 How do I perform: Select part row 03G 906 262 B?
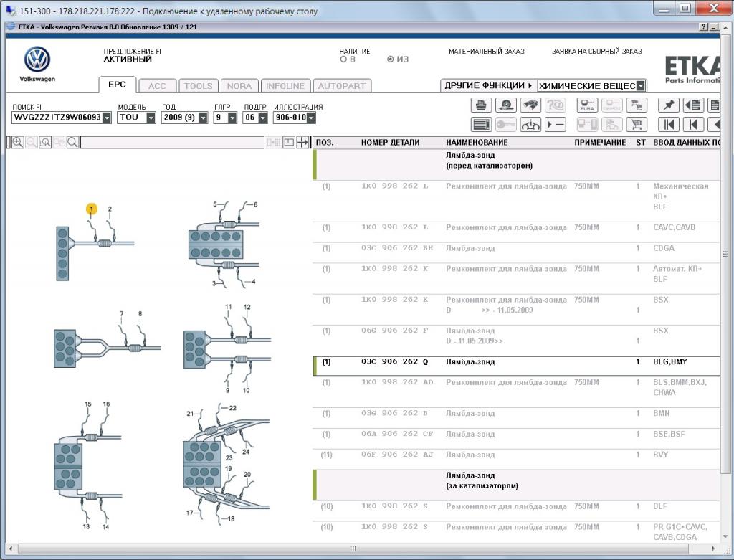(516, 417)
